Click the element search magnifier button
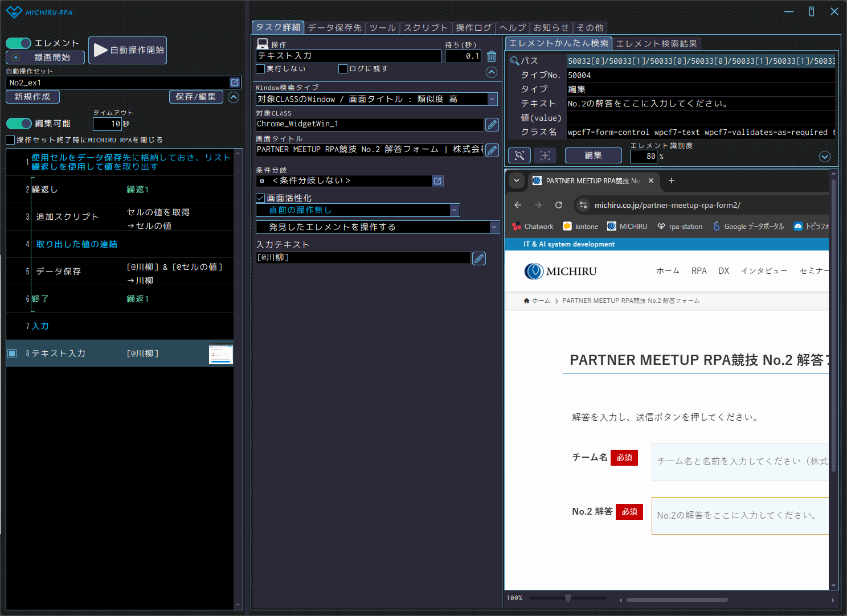Viewport: 847px width, 616px height. [519, 155]
